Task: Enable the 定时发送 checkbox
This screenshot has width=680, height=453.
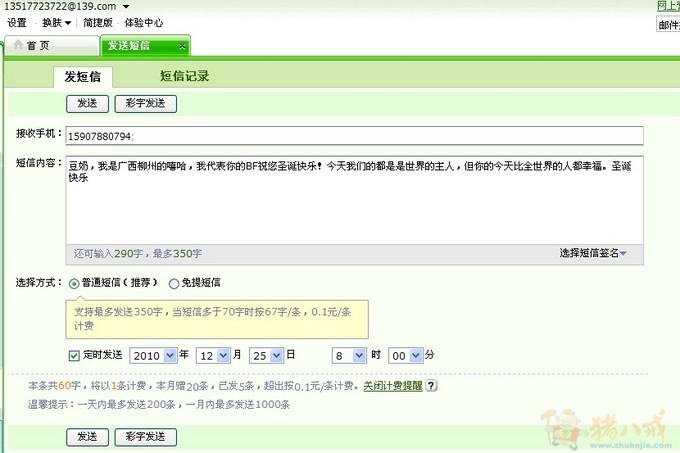Action: click(x=74, y=356)
